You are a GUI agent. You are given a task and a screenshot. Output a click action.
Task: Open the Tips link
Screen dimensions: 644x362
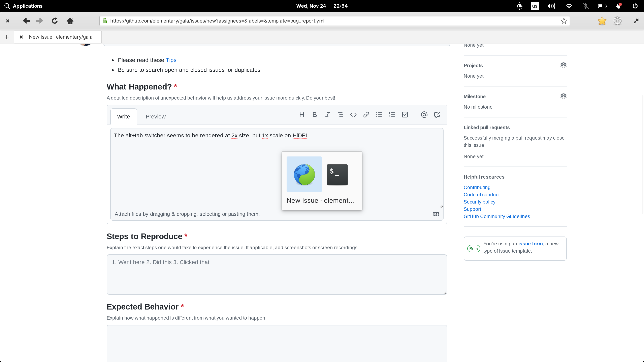(171, 60)
